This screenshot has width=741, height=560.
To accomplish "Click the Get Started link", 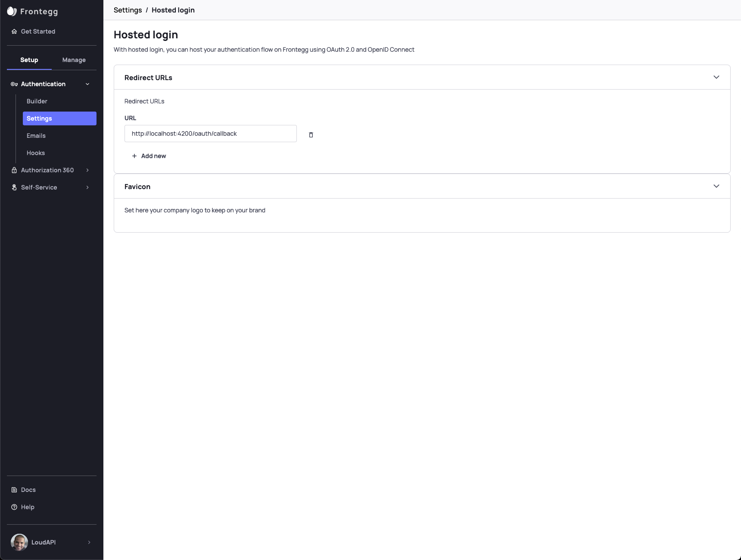I will coord(38,31).
